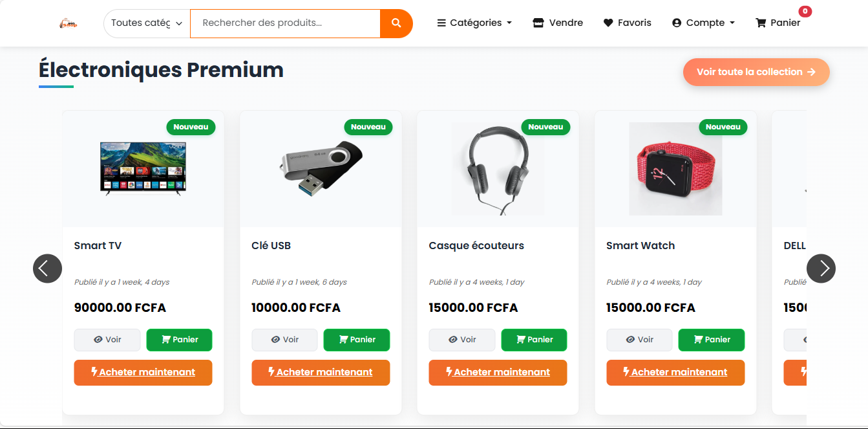Expand the Catégories menu

click(x=474, y=23)
